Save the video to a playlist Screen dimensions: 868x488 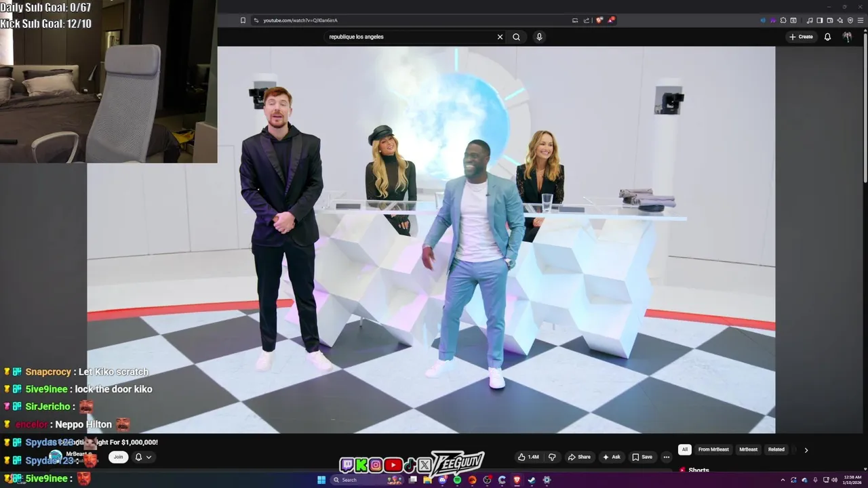pos(642,457)
